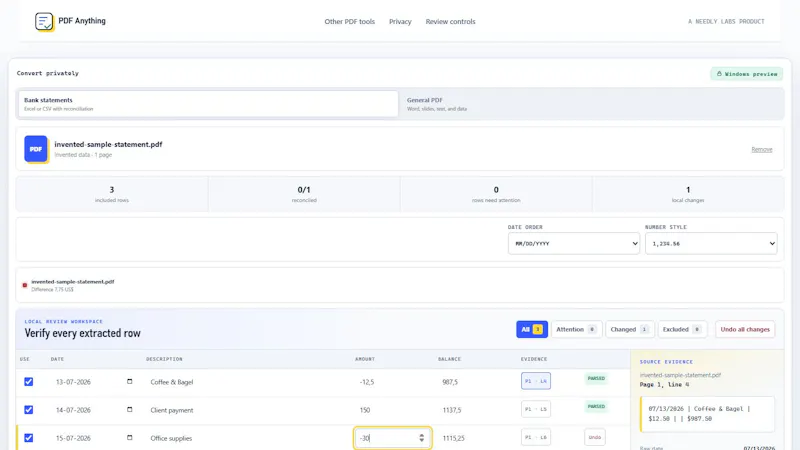Go to Review controls
This screenshot has width=800, height=450.
coord(451,21)
